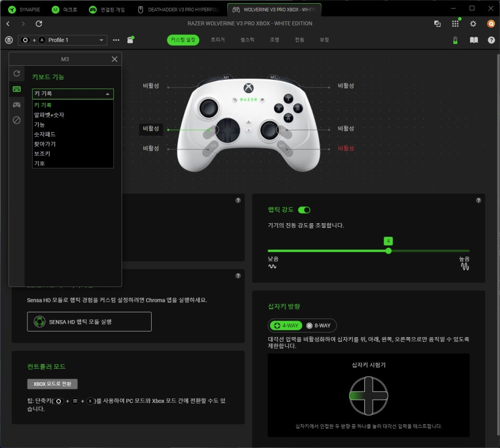Viewport: 500px width, 448px height.
Task: Choose 기능 from the dropdown list
Action: click(x=72, y=124)
